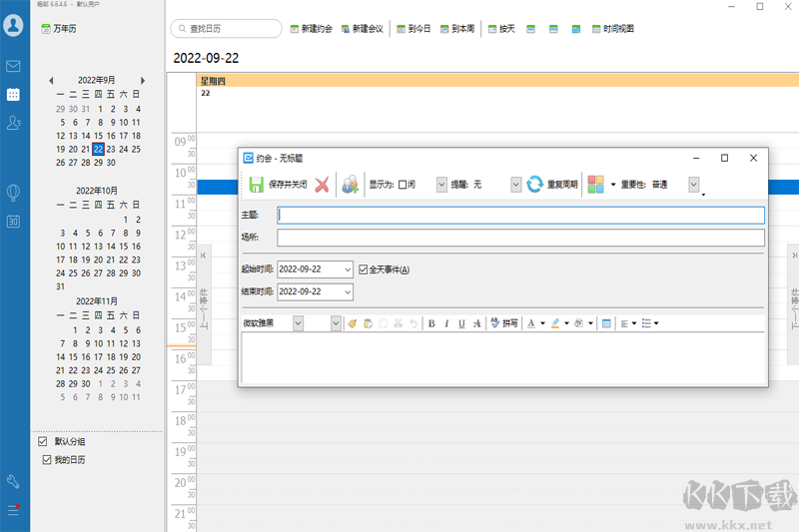Click the invite attendees icon in appointment toolbar

(350, 185)
